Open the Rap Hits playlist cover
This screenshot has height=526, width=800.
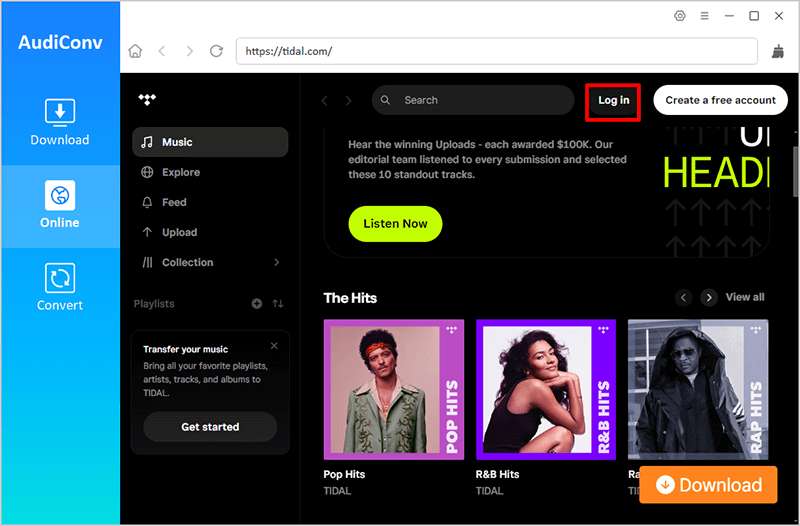(698, 389)
